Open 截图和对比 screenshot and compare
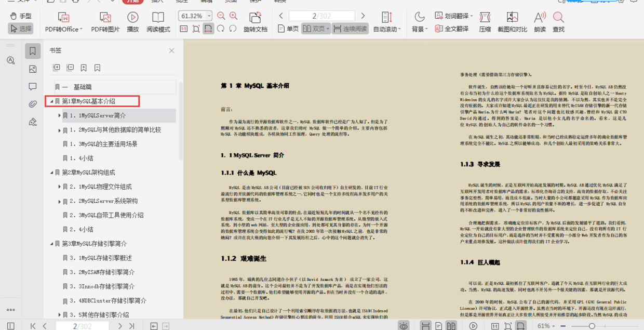 tap(513, 23)
